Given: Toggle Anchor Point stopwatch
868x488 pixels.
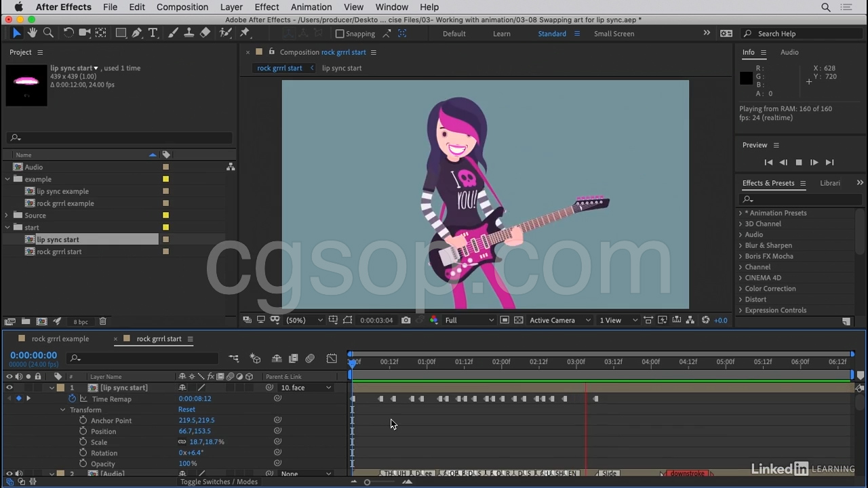Looking at the screenshot, I should pyautogui.click(x=83, y=420).
